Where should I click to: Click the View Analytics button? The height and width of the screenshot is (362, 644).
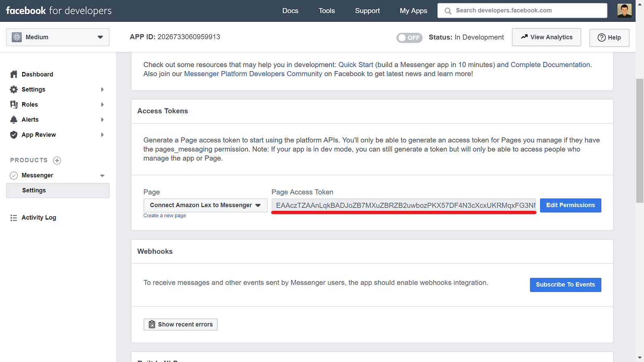coord(547,37)
